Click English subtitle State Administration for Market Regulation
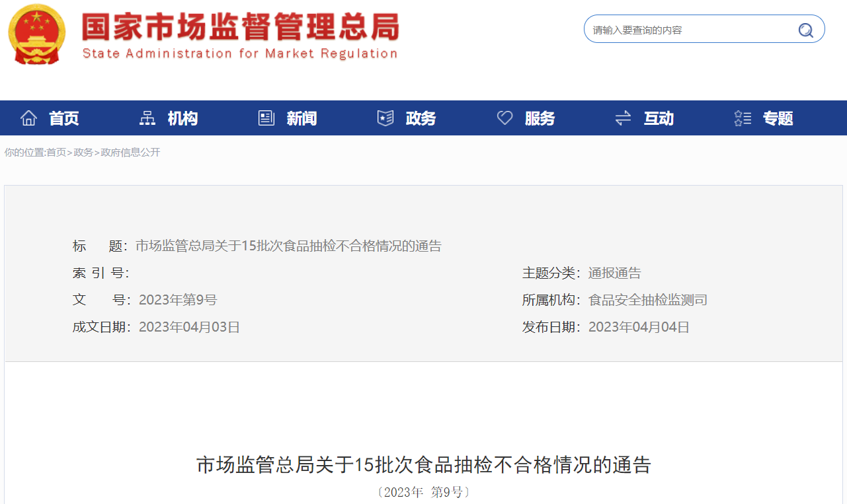The image size is (847, 504). pos(240,54)
